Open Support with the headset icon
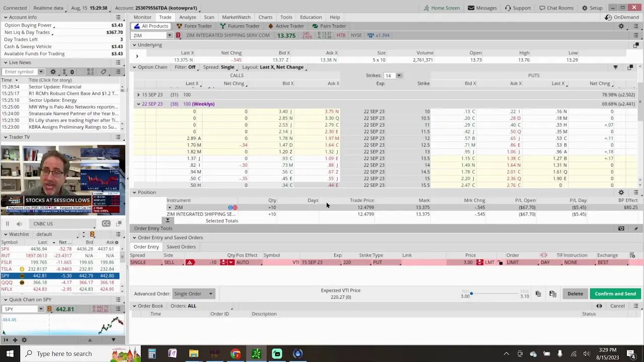The image size is (644, 362). [518, 8]
